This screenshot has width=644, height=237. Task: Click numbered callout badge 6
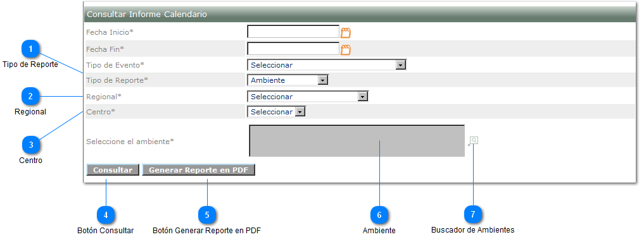pos(379,215)
